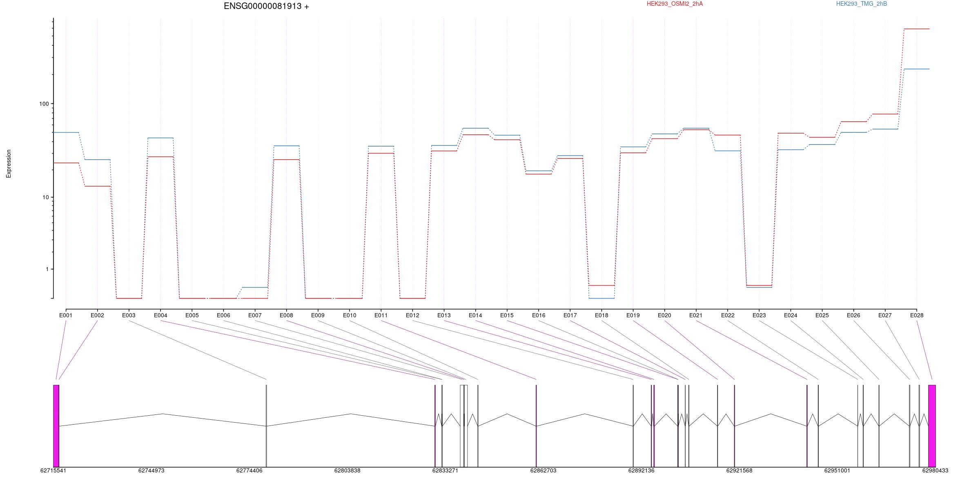Select exon label E018
980x490 pixels.
[601, 315]
